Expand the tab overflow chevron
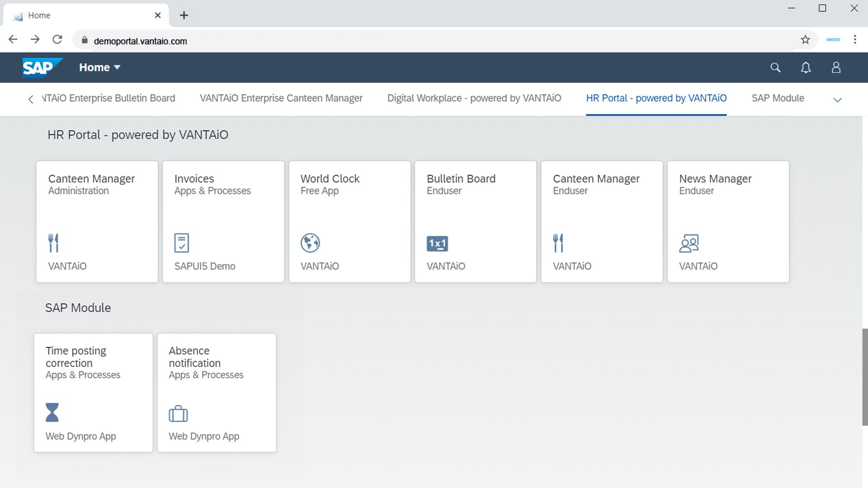Viewport: 868px width, 488px height. pyautogui.click(x=837, y=100)
